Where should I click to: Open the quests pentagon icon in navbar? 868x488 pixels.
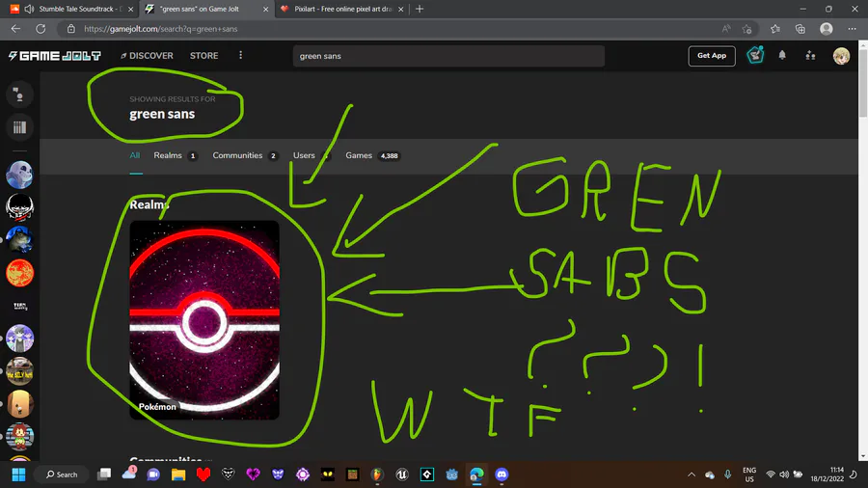coord(755,55)
